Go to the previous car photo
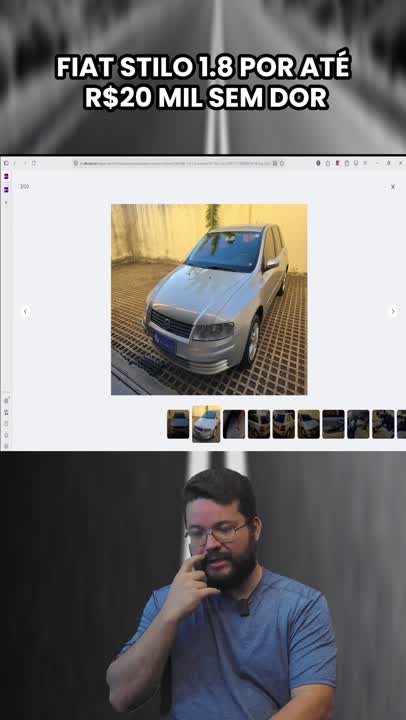 click(26, 312)
